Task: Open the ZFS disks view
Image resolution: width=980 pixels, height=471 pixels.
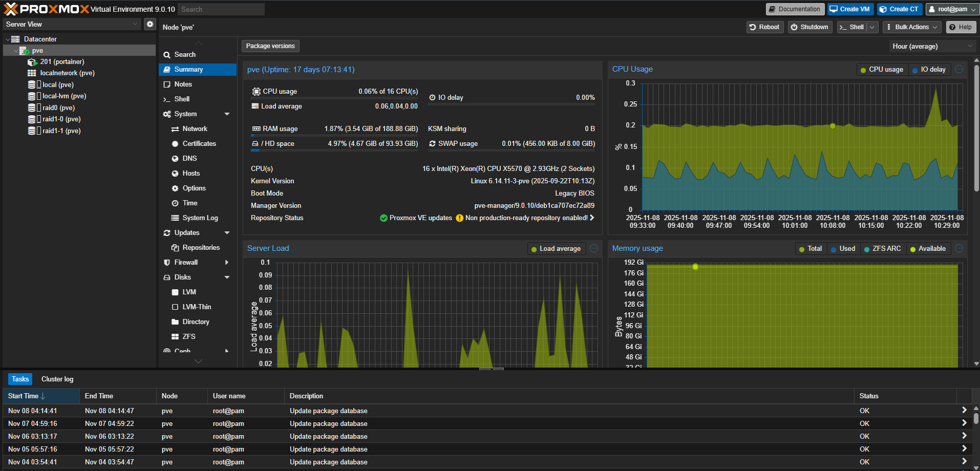Action: tap(188, 336)
